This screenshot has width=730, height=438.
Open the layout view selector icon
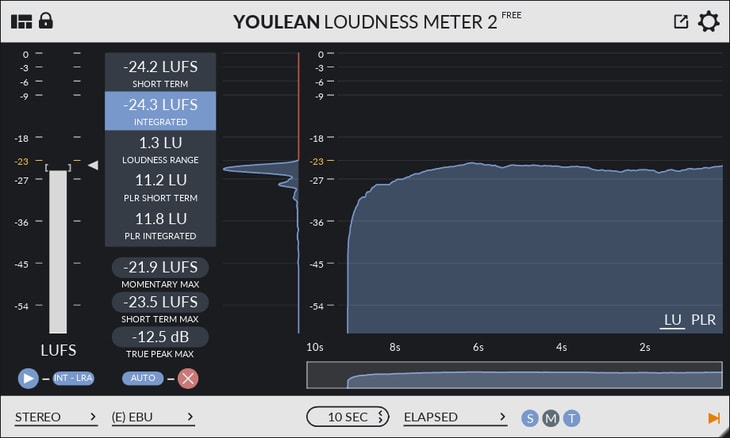tap(21, 22)
